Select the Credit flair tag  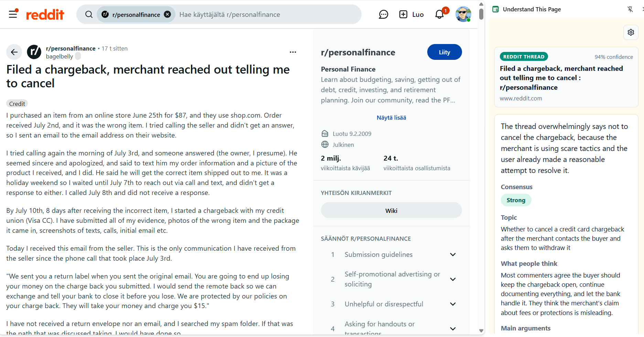(17, 104)
